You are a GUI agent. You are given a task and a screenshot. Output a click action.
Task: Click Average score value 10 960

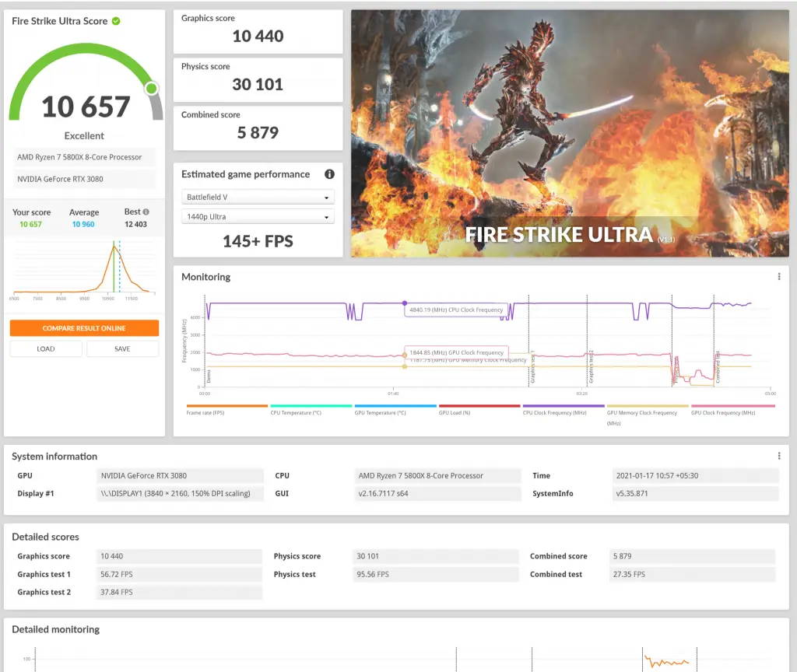[83, 225]
